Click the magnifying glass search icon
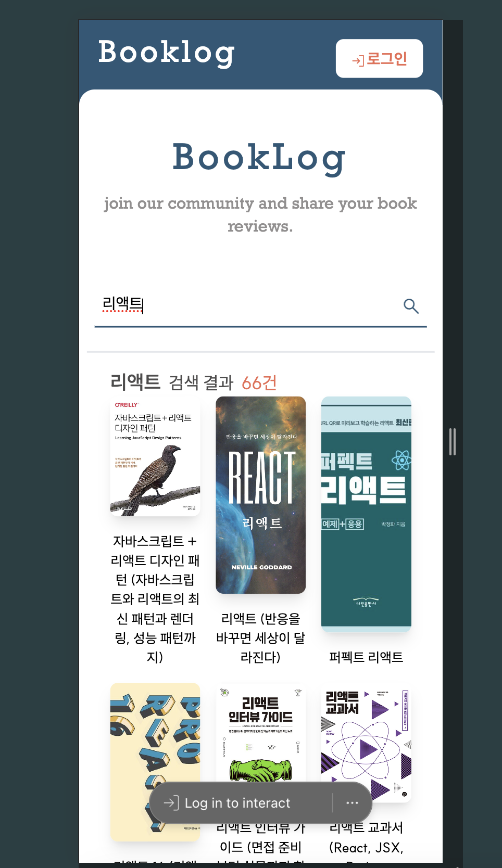Screen dimensions: 502x868 click(411, 306)
